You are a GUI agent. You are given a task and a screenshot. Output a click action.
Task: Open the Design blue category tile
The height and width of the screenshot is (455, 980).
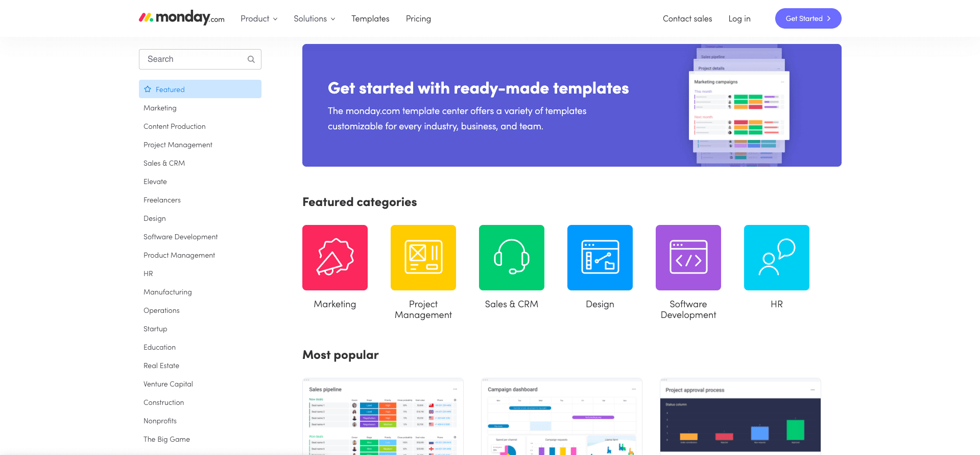click(x=600, y=258)
